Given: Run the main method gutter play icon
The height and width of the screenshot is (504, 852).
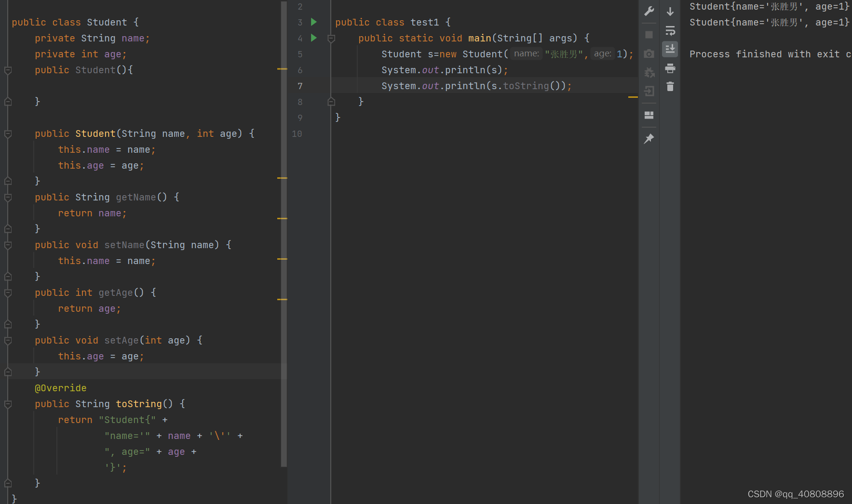Looking at the screenshot, I should click(314, 38).
